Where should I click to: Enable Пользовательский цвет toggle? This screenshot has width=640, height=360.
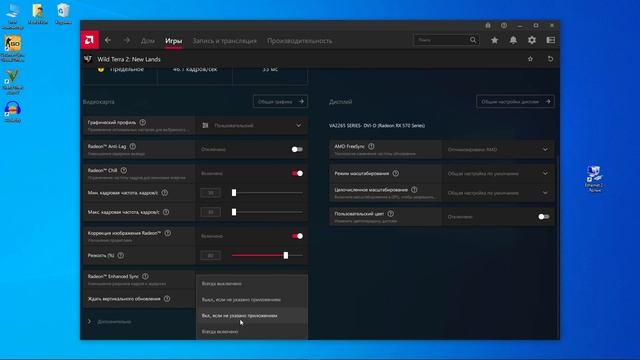pos(544,217)
